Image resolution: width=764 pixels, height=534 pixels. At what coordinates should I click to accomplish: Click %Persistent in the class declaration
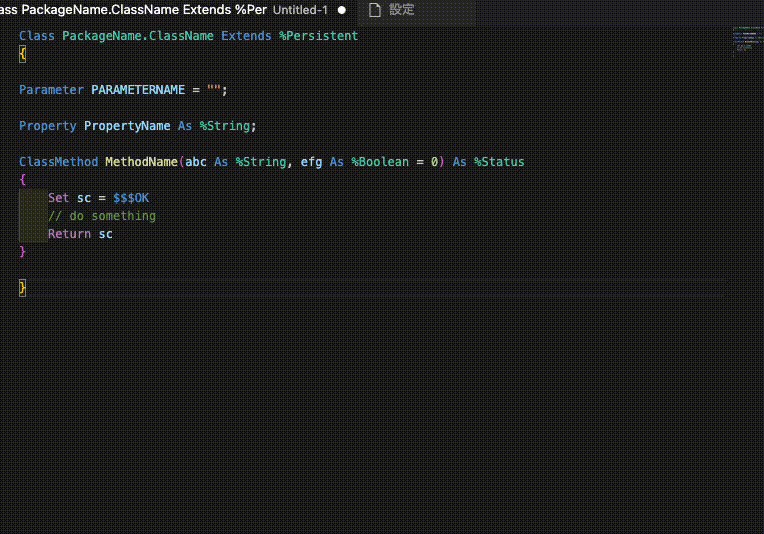pyautogui.click(x=318, y=36)
